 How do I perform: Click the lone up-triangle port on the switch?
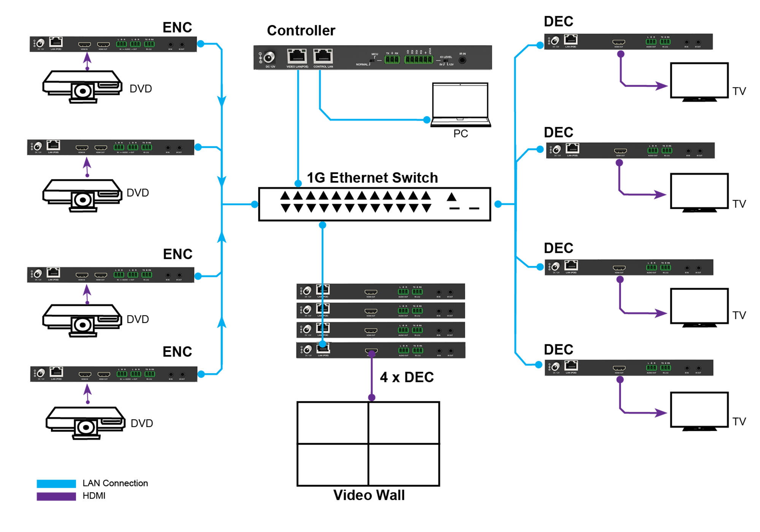[x=451, y=197]
